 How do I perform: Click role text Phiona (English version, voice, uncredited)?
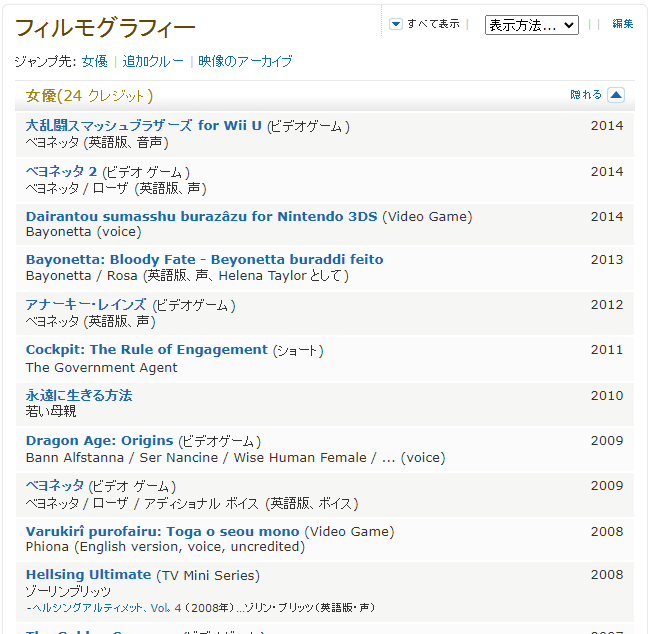tap(165, 547)
